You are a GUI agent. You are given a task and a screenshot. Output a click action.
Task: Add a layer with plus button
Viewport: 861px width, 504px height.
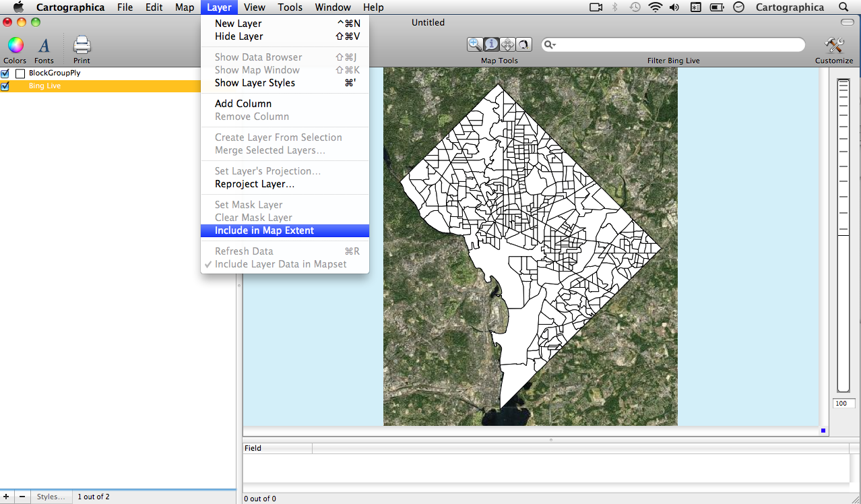pyautogui.click(x=6, y=497)
